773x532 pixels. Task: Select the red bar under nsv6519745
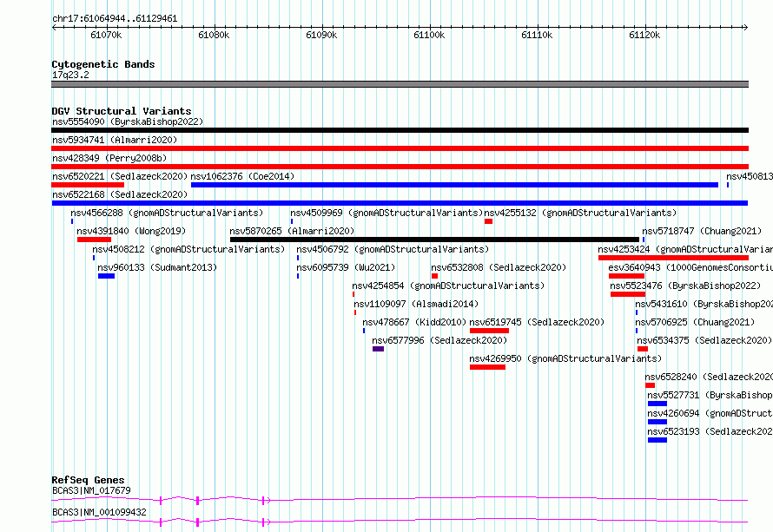click(x=490, y=331)
